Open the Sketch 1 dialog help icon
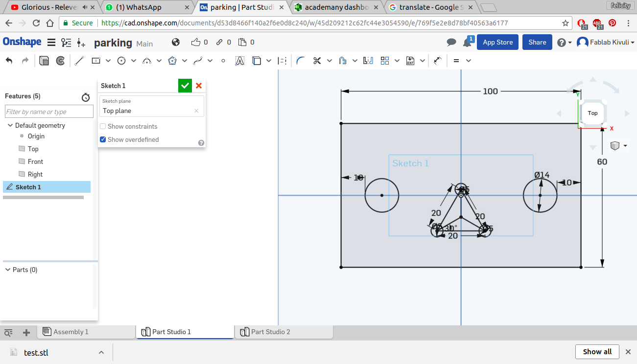The height and width of the screenshot is (364, 637). [201, 143]
